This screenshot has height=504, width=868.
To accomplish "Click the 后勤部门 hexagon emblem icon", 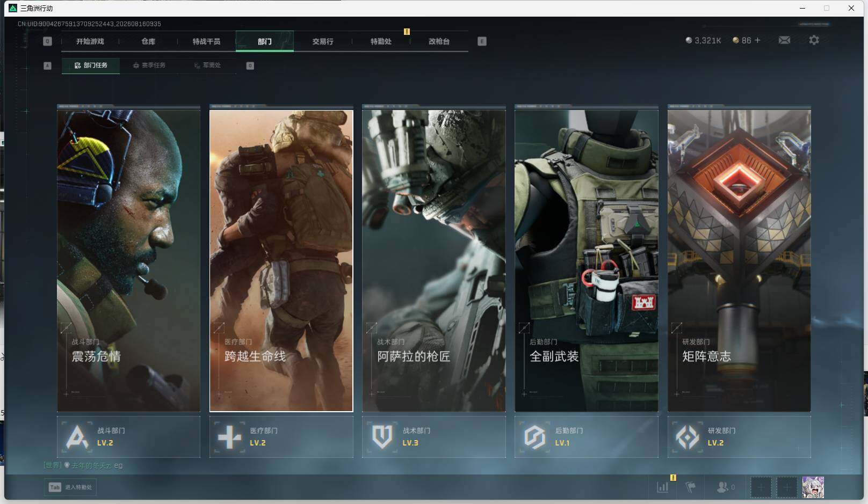I will [x=534, y=437].
